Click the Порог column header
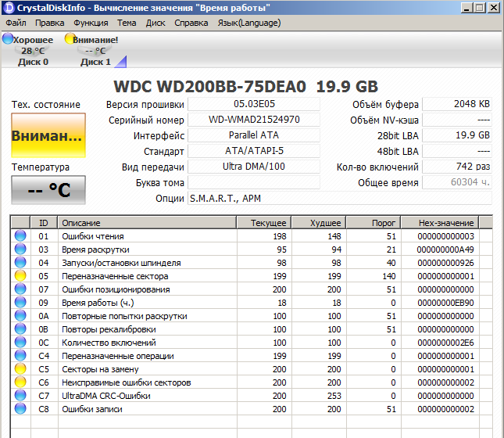 point(374,223)
